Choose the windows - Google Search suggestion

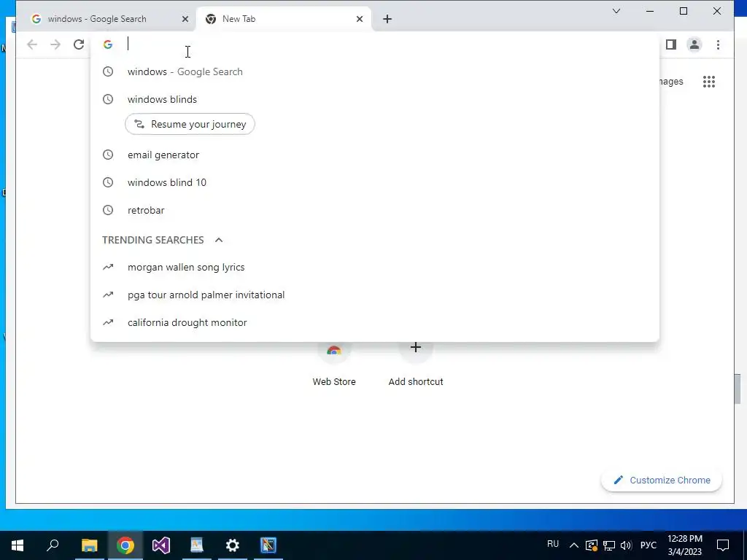(375, 72)
